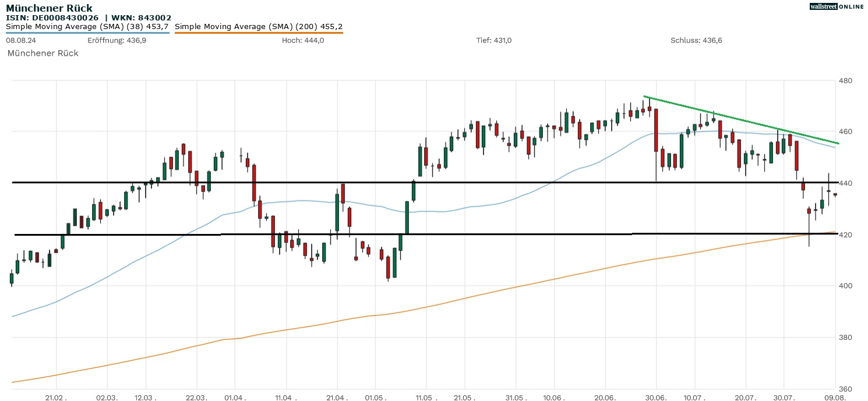The height and width of the screenshot is (401, 868).
Task: Click the 21.02. date axis label
Action: point(57,396)
